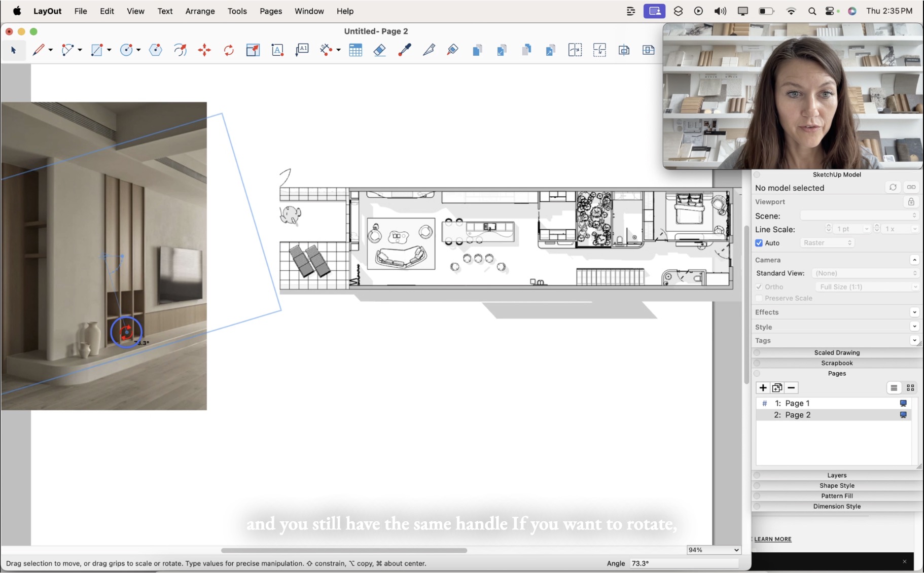Viewport: 924px width, 573px height.
Task: Select the Table tool
Action: point(356,50)
